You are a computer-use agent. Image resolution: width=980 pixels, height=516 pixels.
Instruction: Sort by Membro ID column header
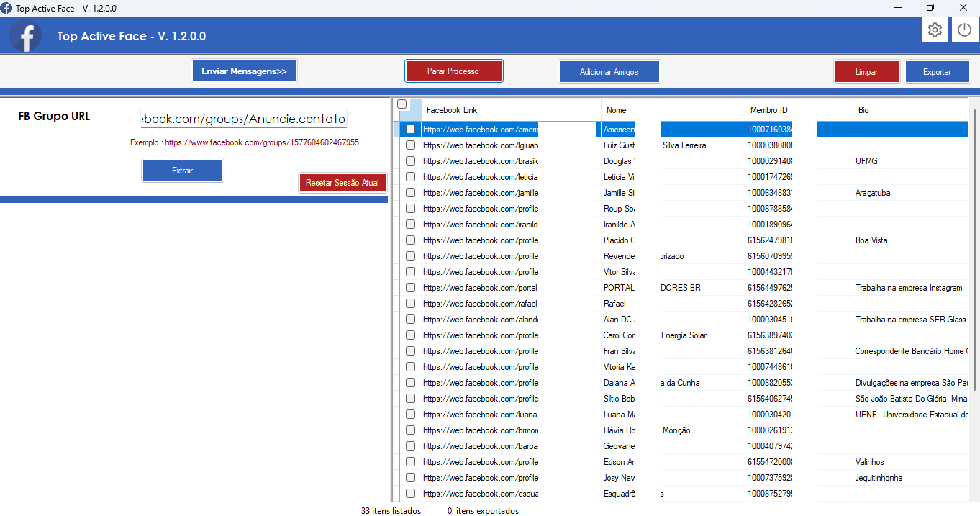click(x=799, y=110)
